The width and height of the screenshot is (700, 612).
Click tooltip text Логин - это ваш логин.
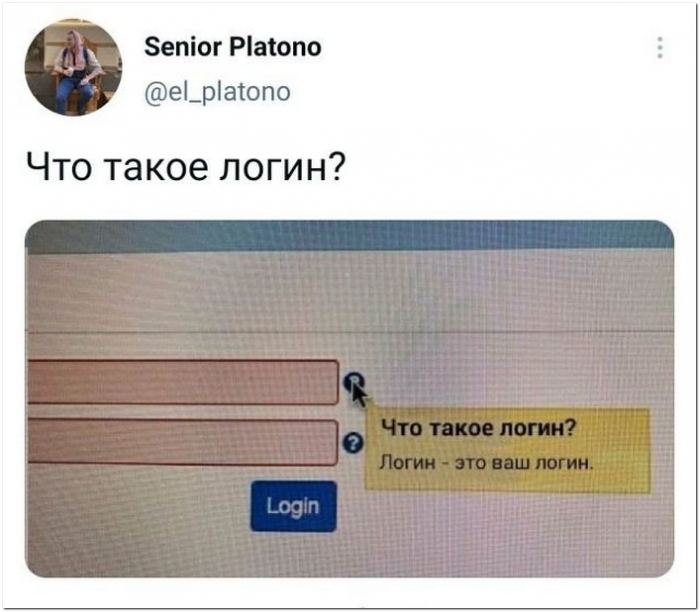(x=487, y=463)
